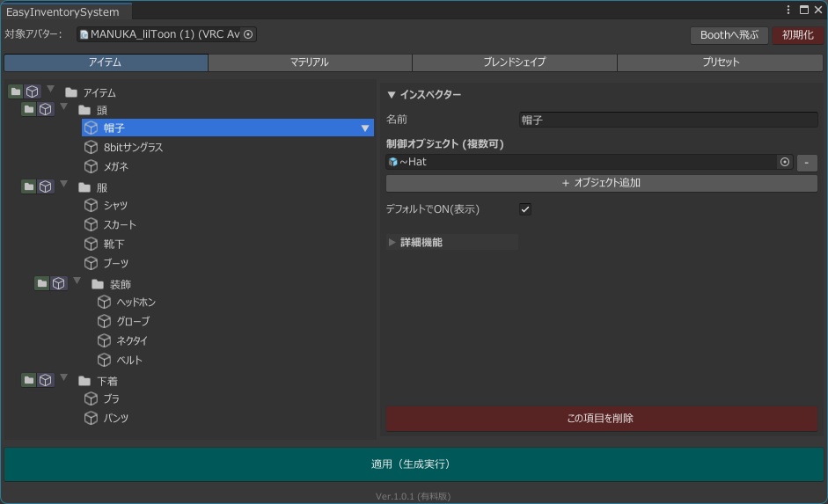
Task: Click add-item cube icon beside 服 folder
Action: (x=46, y=186)
